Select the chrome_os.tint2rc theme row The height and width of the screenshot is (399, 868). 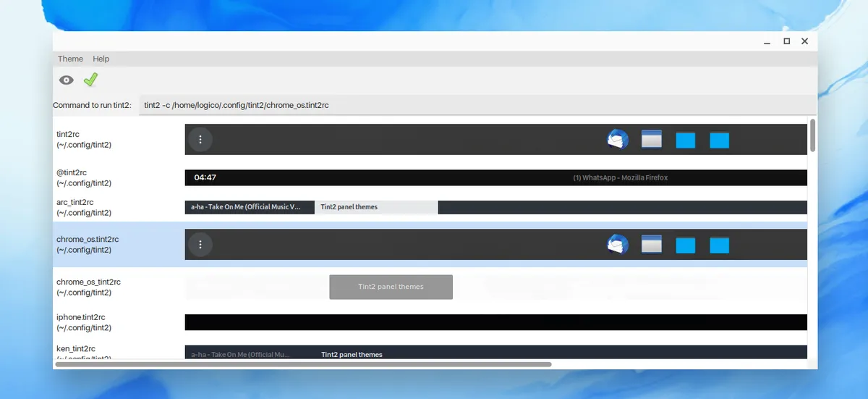pos(431,245)
